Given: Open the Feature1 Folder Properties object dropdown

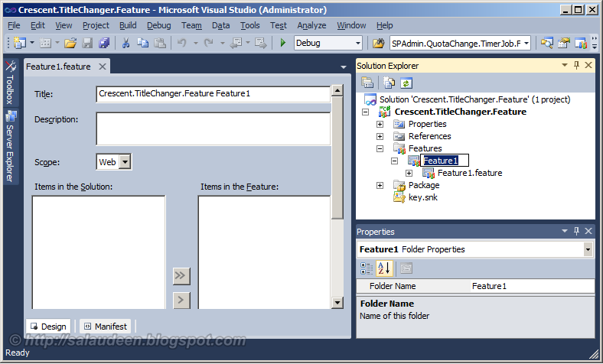Looking at the screenshot, I should pyautogui.click(x=588, y=249).
